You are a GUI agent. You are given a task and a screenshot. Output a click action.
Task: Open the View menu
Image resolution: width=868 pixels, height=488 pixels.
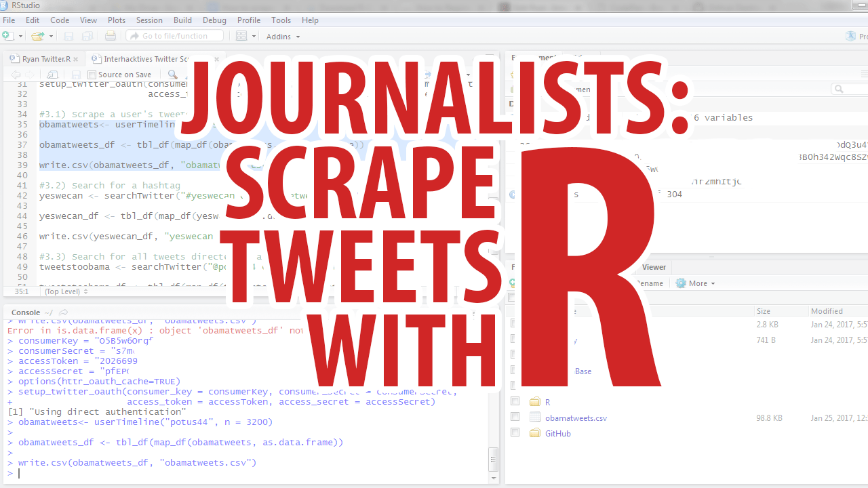pyautogui.click(x=88, y=20)
